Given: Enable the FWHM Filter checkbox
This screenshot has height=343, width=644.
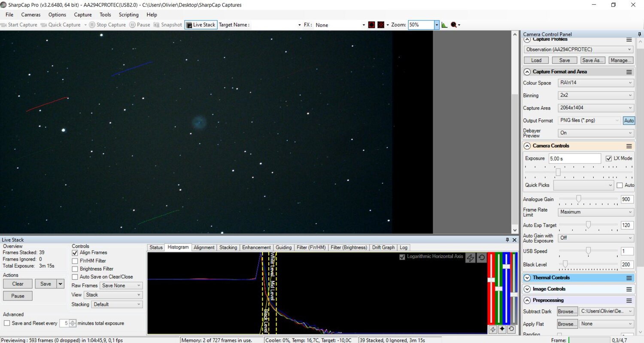Looking at the screenshot, I should pos(75,261).
